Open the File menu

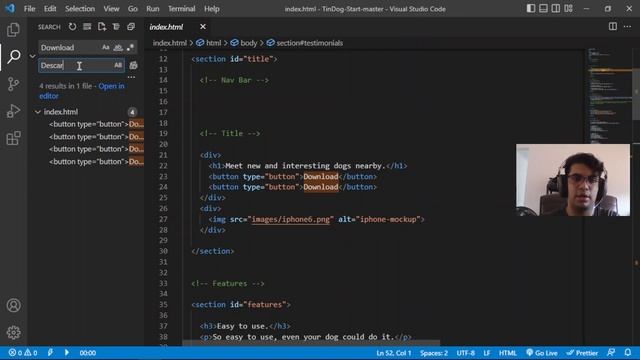[x=29, y=9]
